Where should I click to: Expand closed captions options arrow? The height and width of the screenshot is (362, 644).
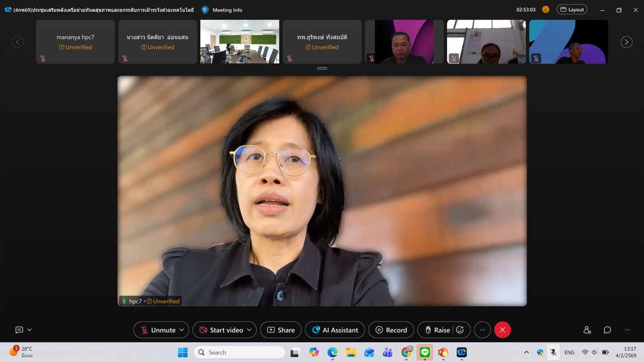[x=29, y=330]
